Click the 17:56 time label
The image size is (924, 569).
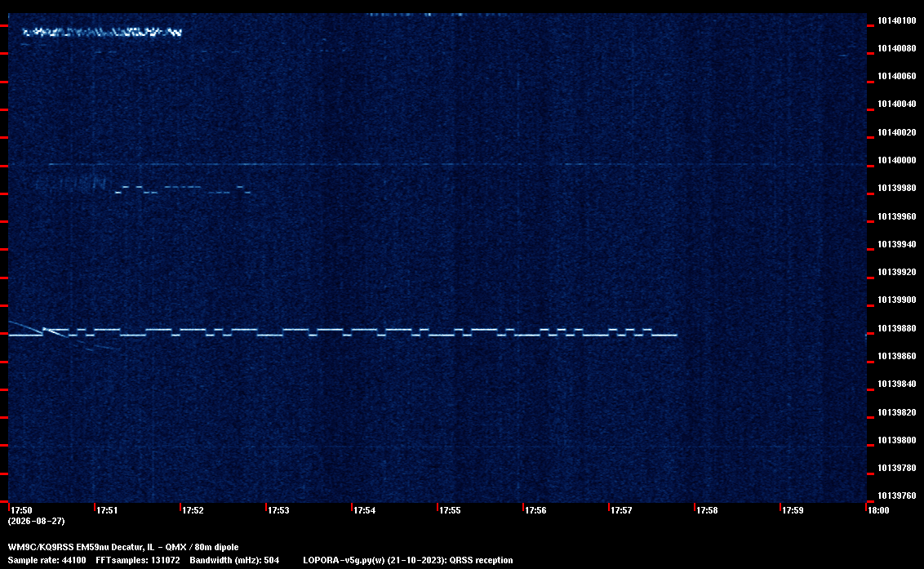coord(535,510)
